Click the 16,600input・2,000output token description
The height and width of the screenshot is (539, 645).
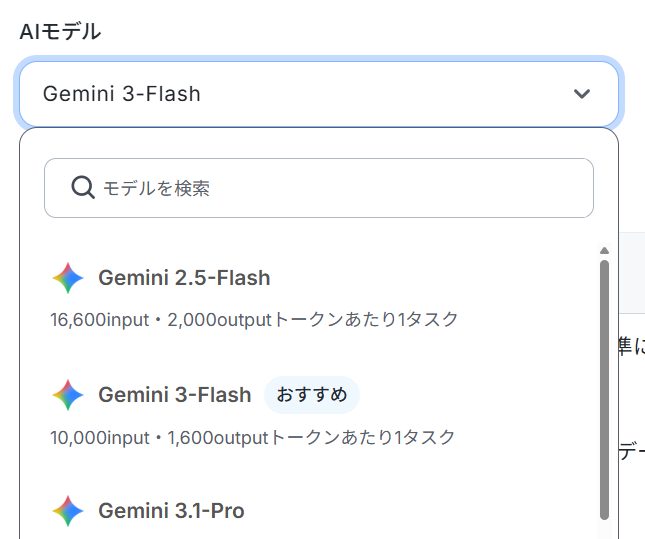pos(254,320)
